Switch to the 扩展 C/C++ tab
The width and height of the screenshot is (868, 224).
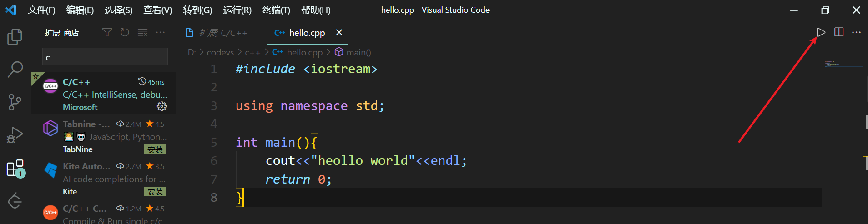217,33
